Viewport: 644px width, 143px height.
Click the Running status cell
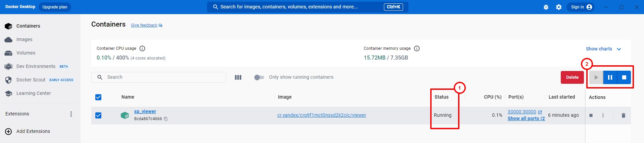click(443, 115)
